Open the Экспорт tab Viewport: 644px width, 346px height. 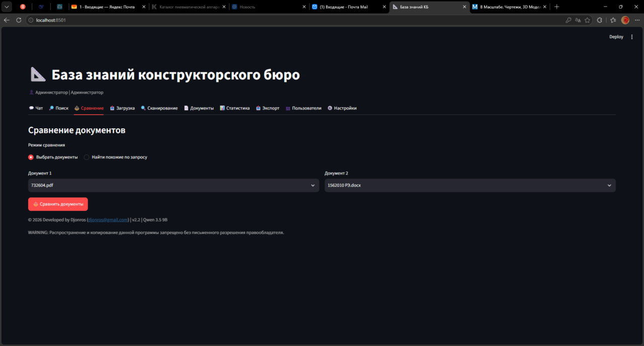click(x=268, y=108)
